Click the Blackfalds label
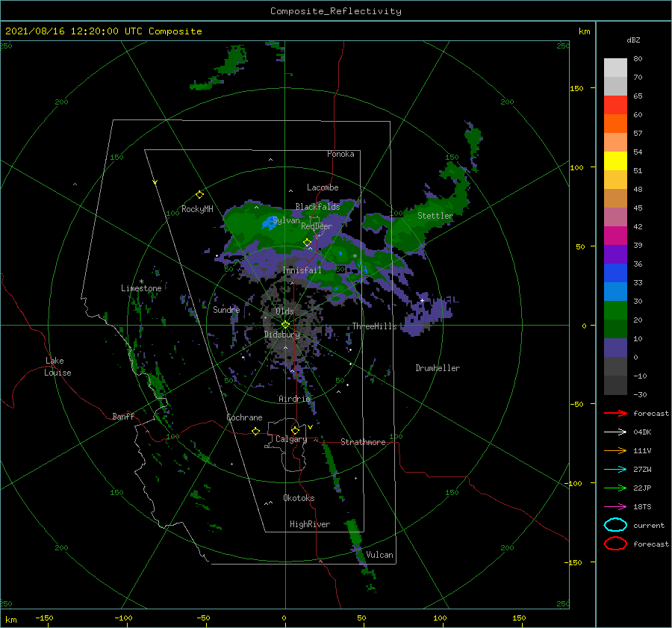672x628 pixels. [317, 207]
